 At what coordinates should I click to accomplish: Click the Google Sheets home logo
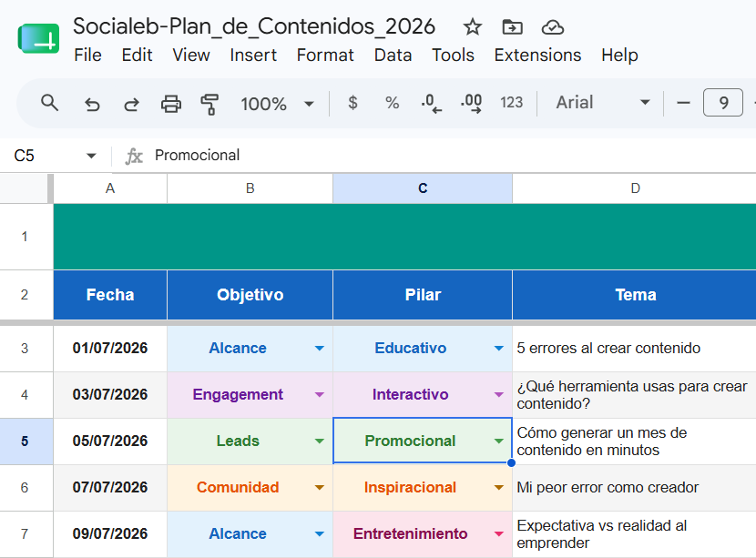tap(38, 38)
